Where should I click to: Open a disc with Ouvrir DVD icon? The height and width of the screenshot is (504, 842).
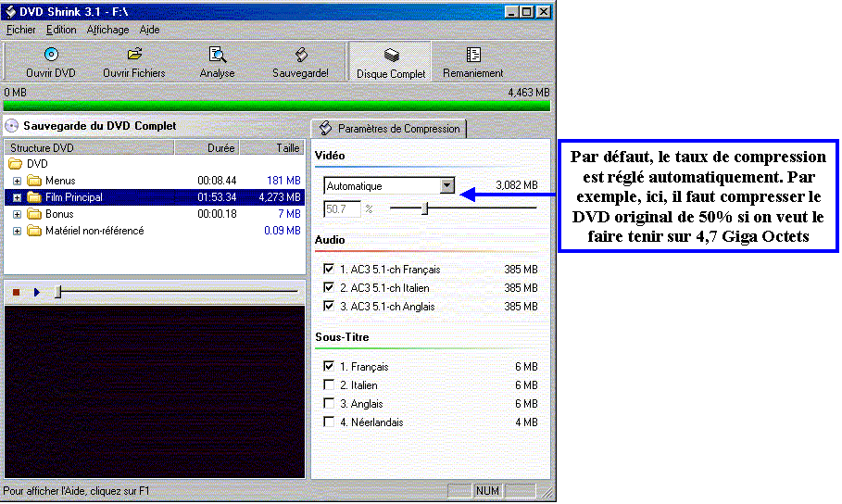tap(51, 55)
